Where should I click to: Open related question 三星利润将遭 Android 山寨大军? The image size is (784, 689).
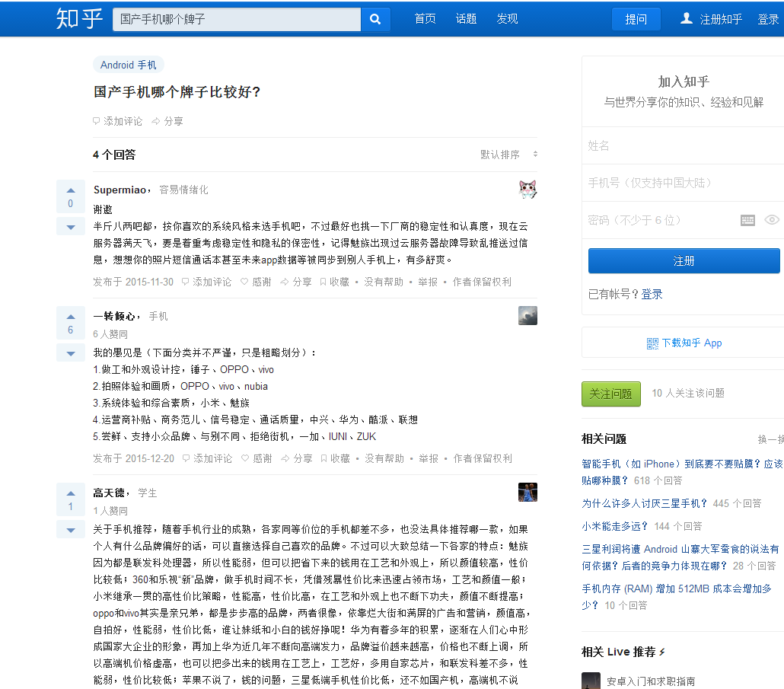[680, 557]
